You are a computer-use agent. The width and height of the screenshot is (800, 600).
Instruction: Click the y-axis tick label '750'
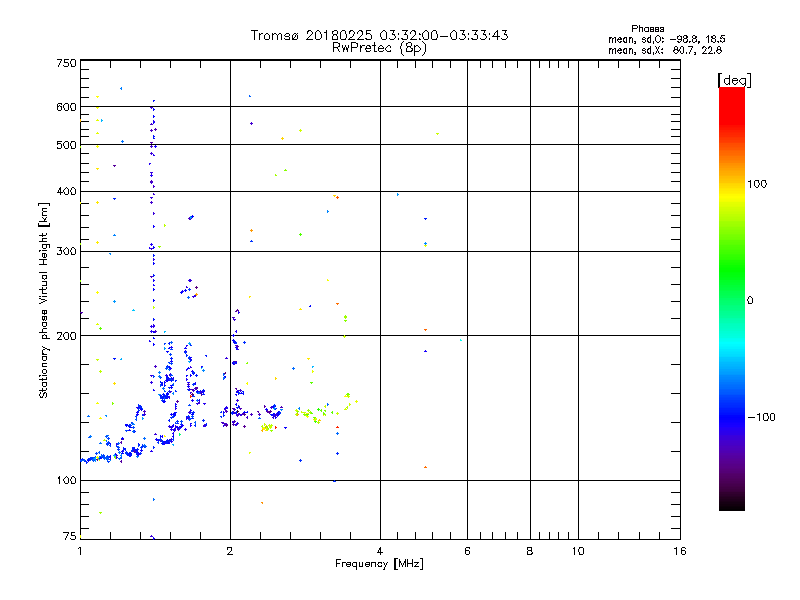coord(66,63)
